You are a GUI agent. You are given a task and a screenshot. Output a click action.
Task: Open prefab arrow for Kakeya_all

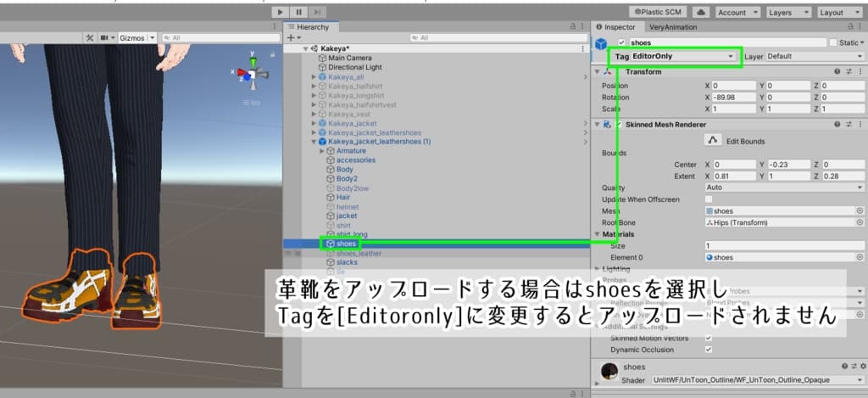pos(586,77)
